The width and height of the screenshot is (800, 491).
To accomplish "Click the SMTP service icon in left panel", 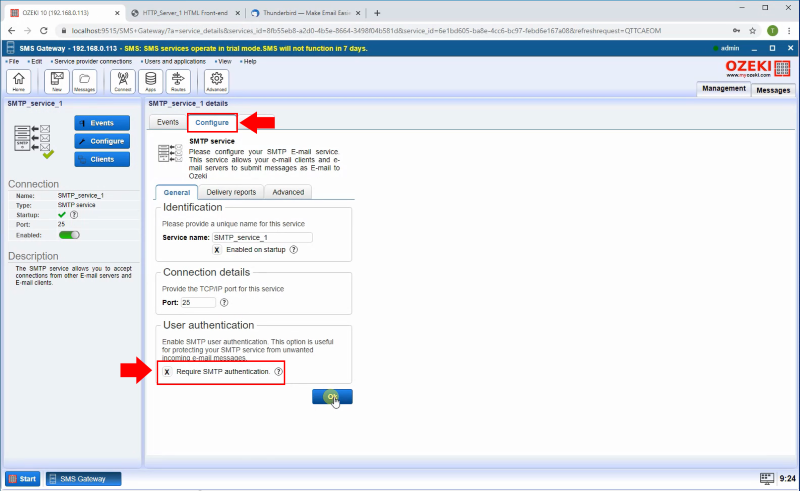I will click(34, 141).
